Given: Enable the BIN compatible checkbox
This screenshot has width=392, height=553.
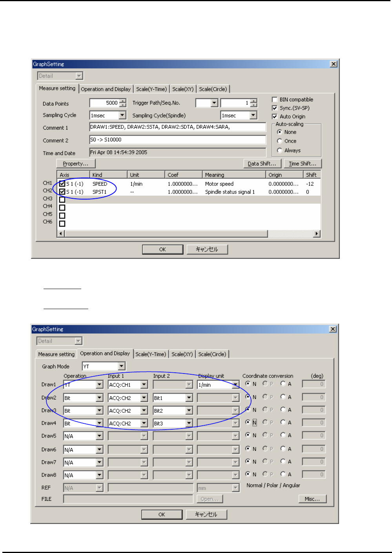Looking at the screenshot, I should coord(275,100).
